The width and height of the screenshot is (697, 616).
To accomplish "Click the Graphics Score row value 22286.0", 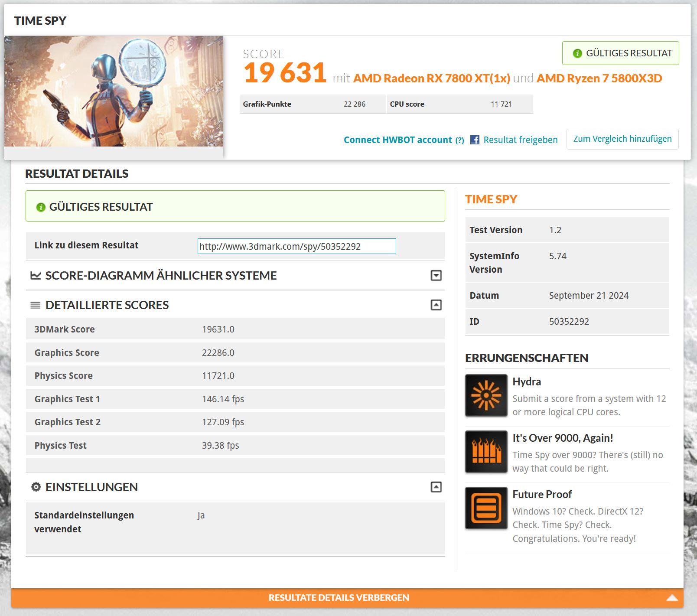I will pos(218,352).
